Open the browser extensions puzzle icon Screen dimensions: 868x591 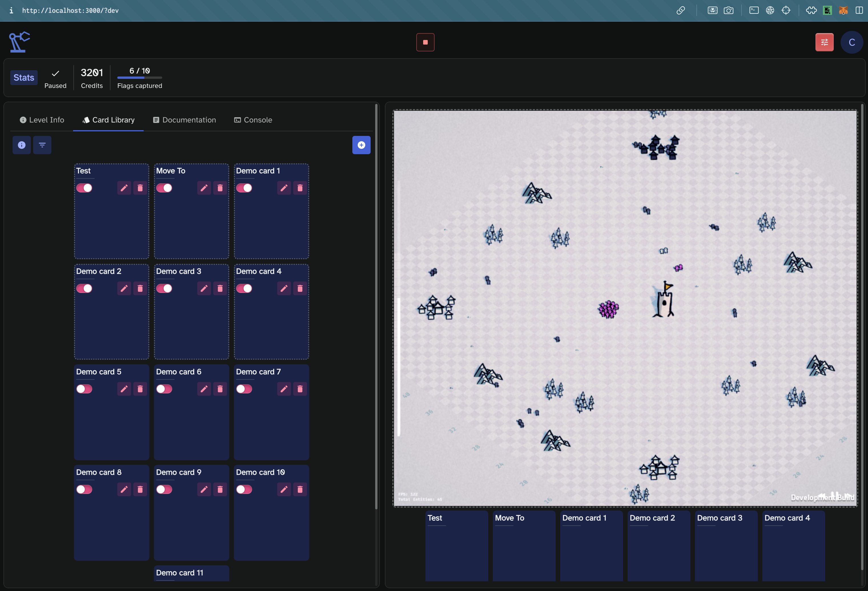point(811,11)
